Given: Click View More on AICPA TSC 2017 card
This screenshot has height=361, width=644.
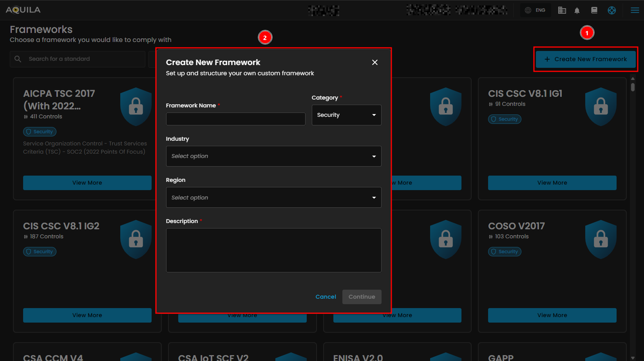Looking at the screenshot, I should (87, 183).
